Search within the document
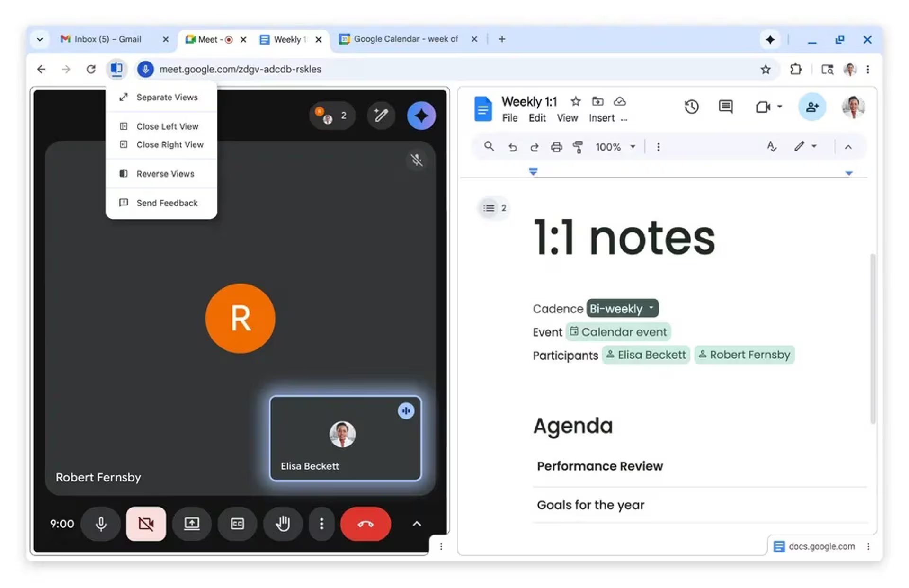 489,147
